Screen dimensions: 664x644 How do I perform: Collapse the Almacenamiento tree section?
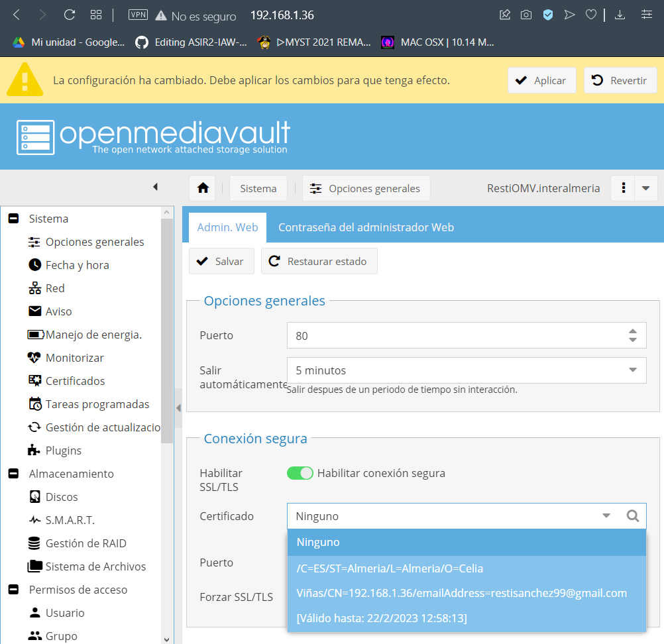tap(13, 473)
